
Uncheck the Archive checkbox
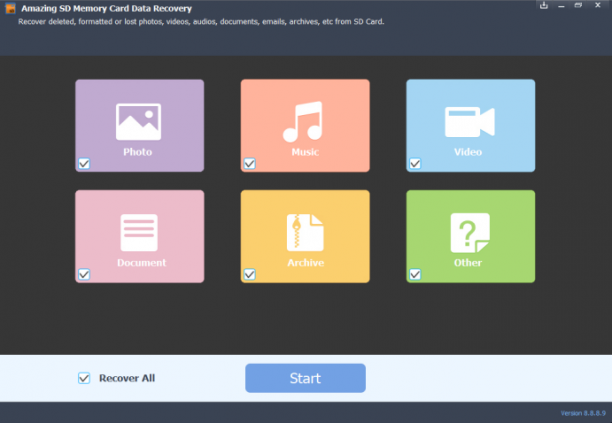click(x=250, y=274)
